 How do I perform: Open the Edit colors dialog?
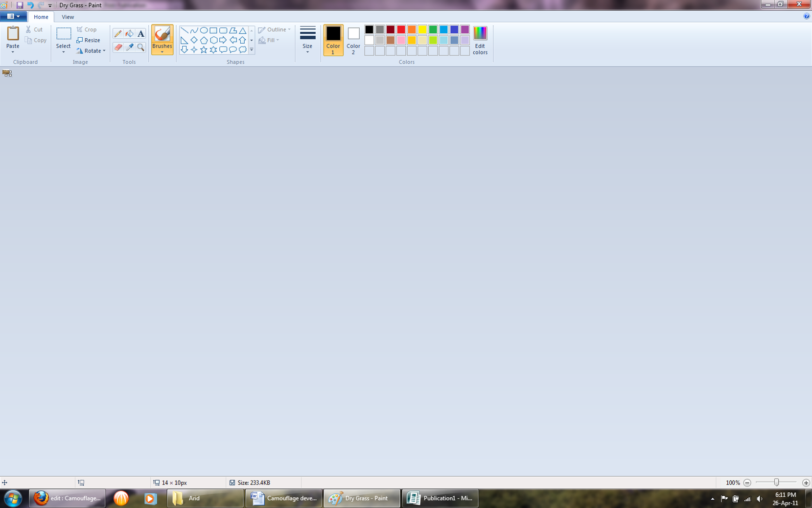coord(480,40)
